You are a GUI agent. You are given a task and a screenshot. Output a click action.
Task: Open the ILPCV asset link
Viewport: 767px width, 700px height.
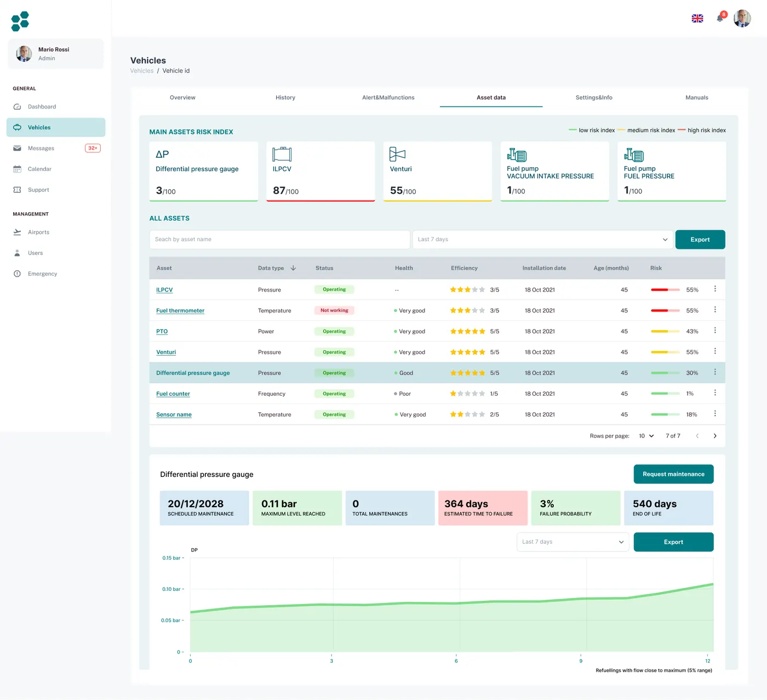tap(164, 290)
